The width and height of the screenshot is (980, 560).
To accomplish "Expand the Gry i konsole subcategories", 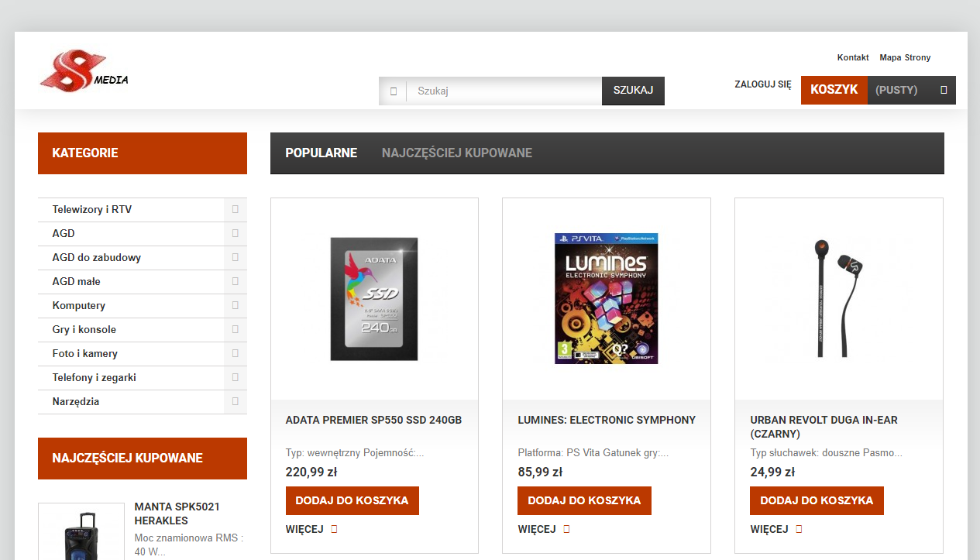I will point(235,329).
